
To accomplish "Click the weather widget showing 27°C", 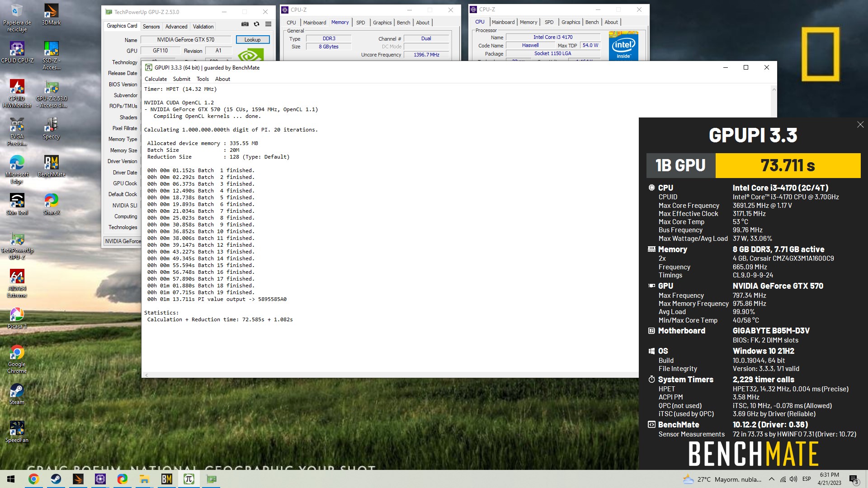I will point(722,479).
